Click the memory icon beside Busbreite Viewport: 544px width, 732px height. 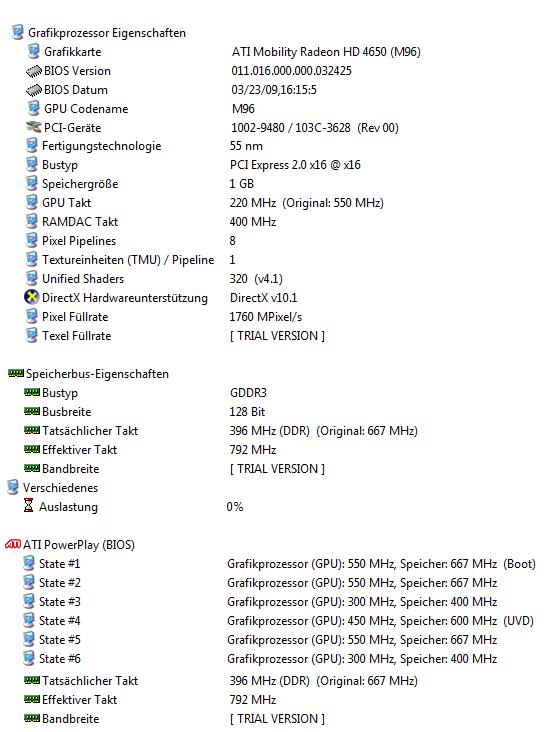pos(32,411)
